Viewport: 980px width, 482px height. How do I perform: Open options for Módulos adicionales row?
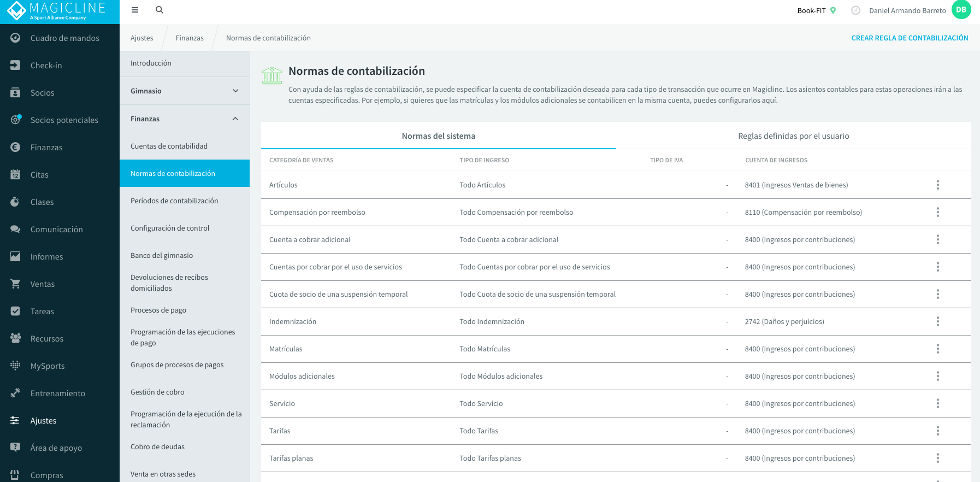pyautogui.click(x=938, y=376)
